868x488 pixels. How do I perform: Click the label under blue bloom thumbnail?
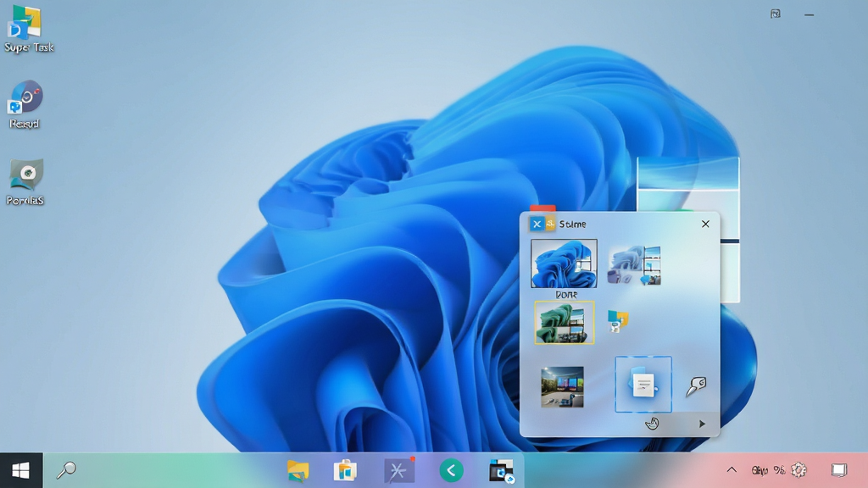coord(565,295)
